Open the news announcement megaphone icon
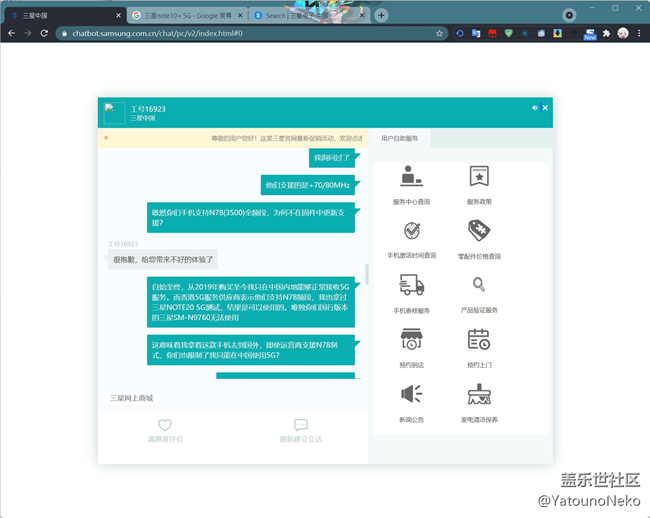Image resolution: width=650 pixels, height=518 pixels. [411, 394]
